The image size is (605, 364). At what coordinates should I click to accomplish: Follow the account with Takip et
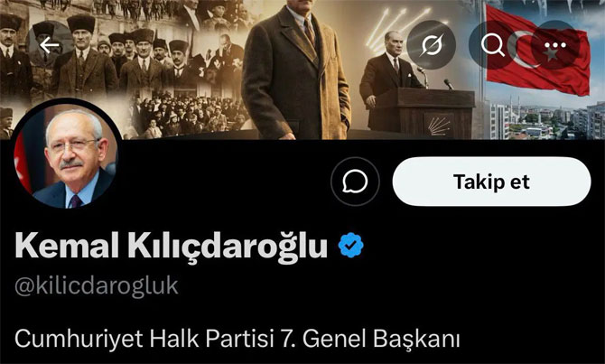(x=491, y=182)
